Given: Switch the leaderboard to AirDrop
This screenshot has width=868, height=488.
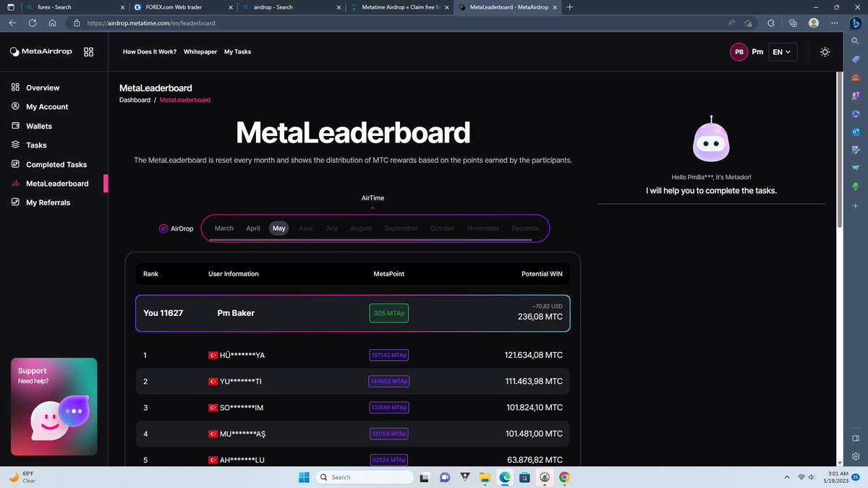Looking at the screenshot, I should (x=176, y=228).
